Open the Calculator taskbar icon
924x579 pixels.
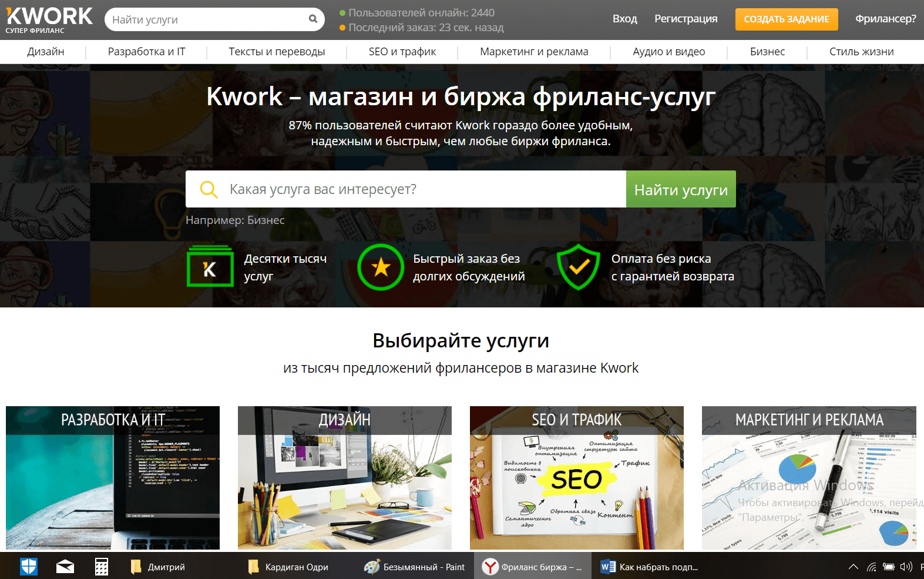(x=102, y=567)
